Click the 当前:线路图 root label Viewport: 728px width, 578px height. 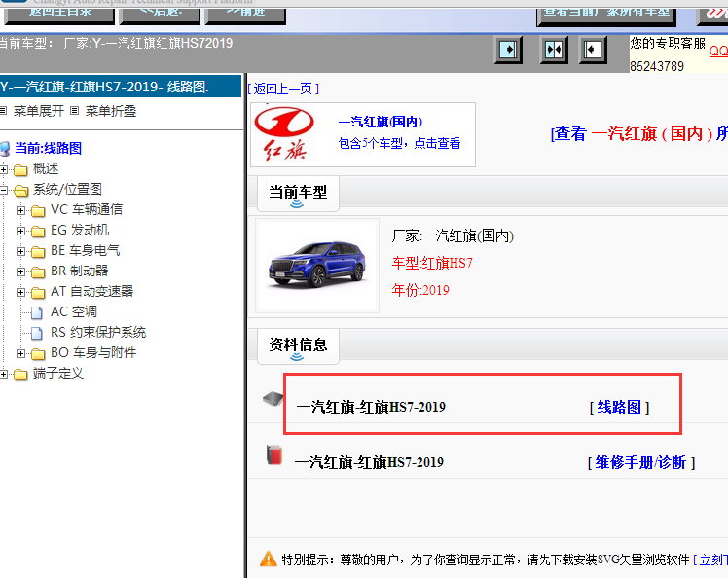(49, 148)
